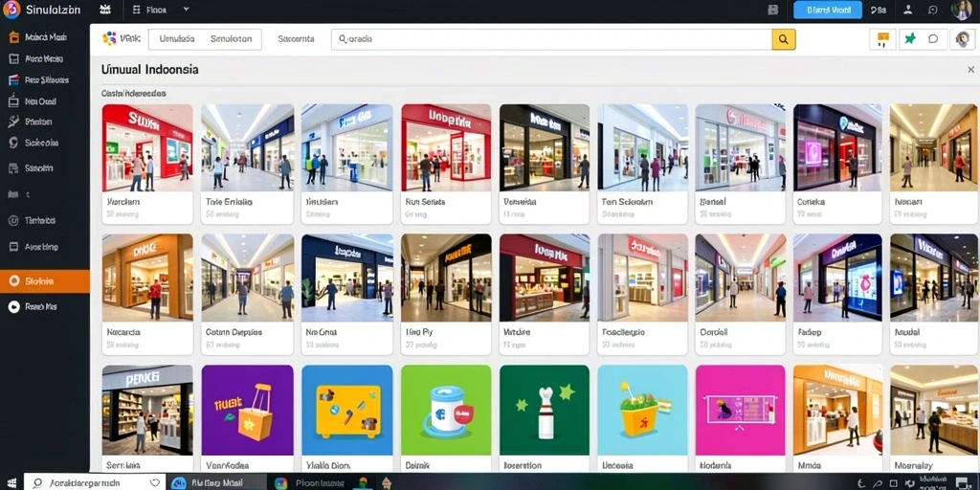Screen dimensions: 980x490
Task: Open the dark green bottle and stars thumbnail
Action: click(x=545, y=410)
